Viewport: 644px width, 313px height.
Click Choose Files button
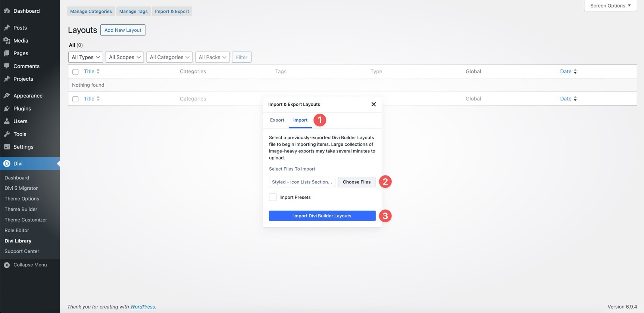[x=357, y=182]
